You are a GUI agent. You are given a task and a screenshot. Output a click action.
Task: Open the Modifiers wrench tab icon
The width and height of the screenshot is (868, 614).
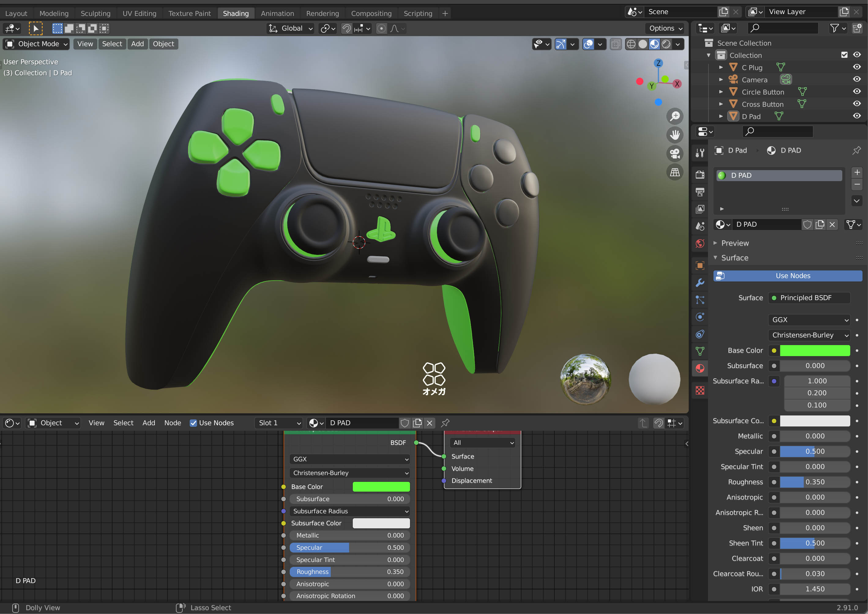tap(700, 282)
